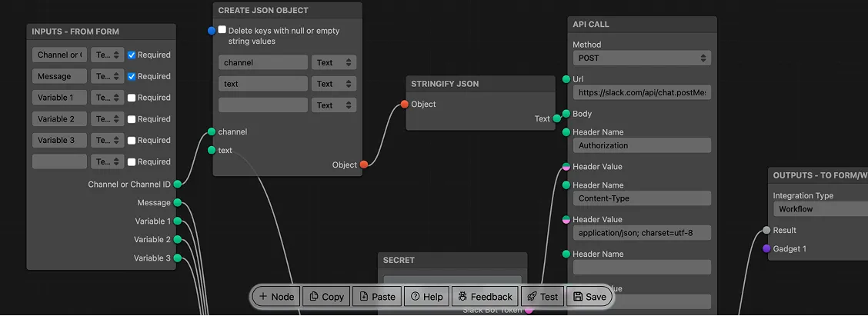Viewport: 868px width, 316px height.
Task: Toggle Required checkbox for Message input
Action: (x=132, y=76)
